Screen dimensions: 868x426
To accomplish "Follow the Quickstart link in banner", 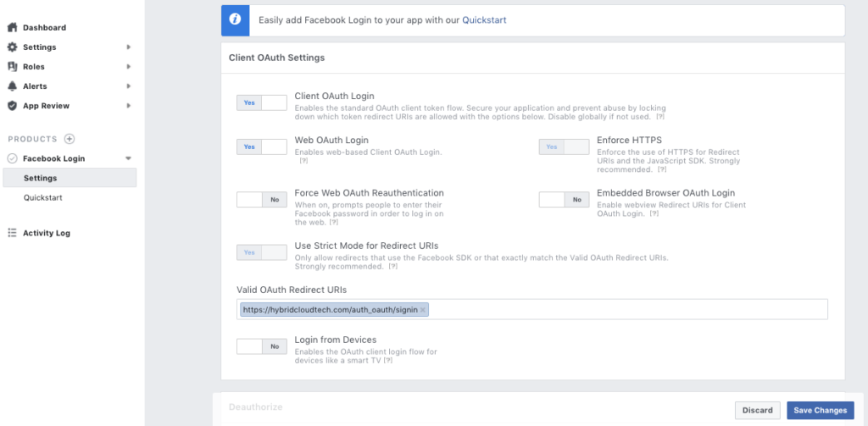I will (484, 20).
